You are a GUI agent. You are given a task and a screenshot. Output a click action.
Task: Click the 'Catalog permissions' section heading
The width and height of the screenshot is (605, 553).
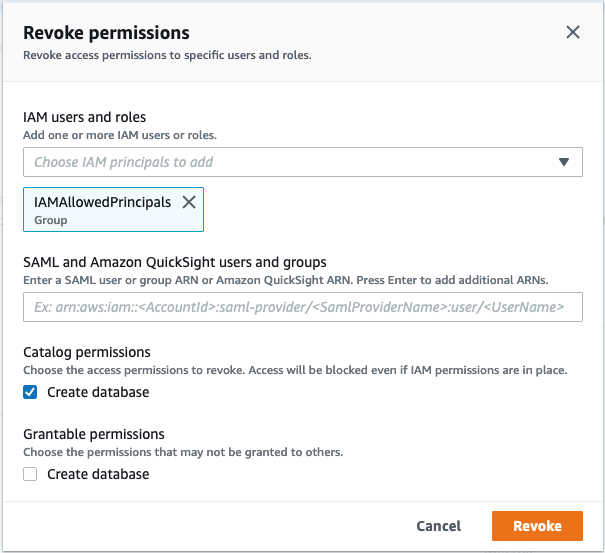(x=86, y=352)
